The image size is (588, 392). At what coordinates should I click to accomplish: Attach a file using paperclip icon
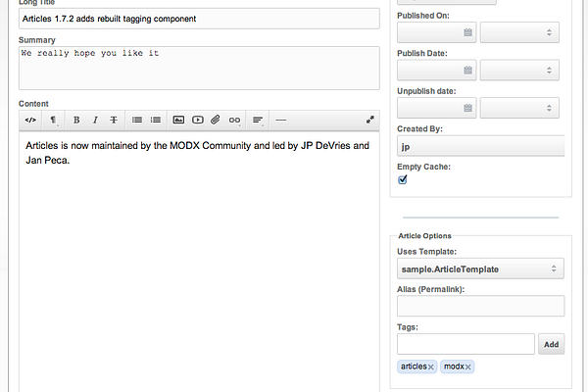tap(216, 120)
